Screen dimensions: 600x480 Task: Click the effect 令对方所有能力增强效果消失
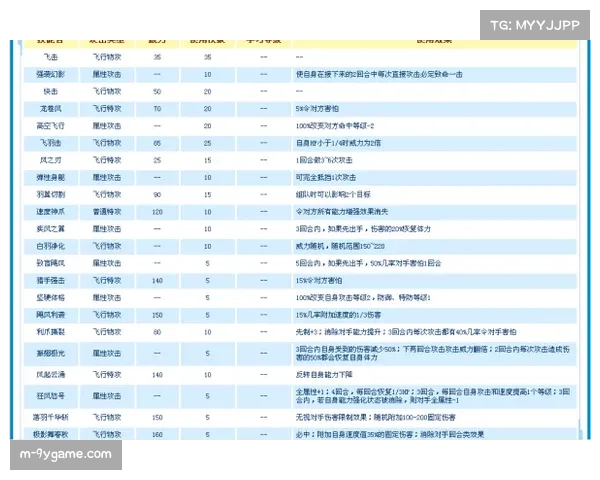[x=342, y=212]
